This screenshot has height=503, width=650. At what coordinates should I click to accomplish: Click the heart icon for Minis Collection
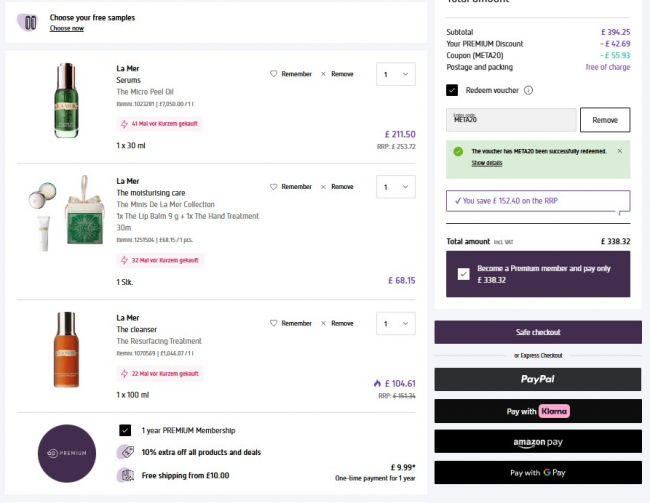pos(274,186)
